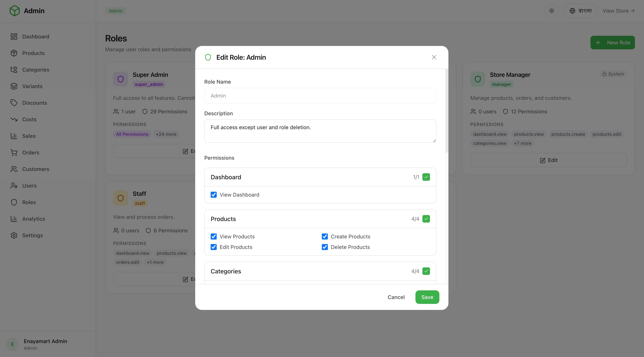Uncheck View Products permission
Image resolution: width=644 pixels, height=357 pixels.
[213, 236]
